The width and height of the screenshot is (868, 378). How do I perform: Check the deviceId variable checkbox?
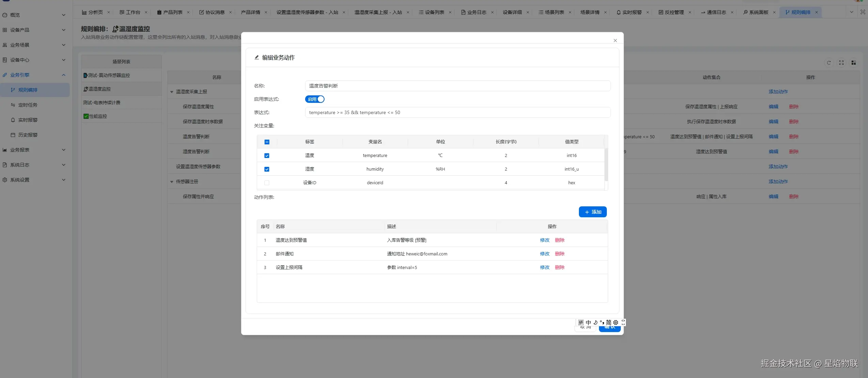click(x=267, y=183)
